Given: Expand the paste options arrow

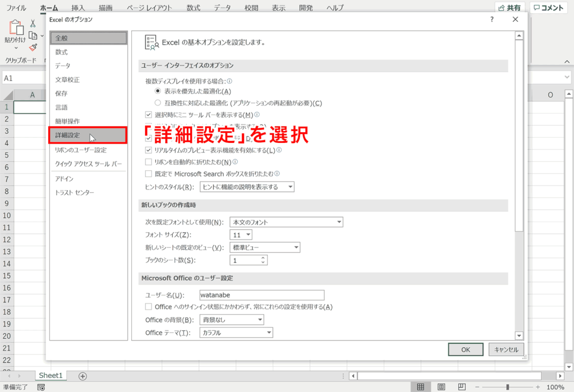Looking at the screenshot, I should pos(16,48).
